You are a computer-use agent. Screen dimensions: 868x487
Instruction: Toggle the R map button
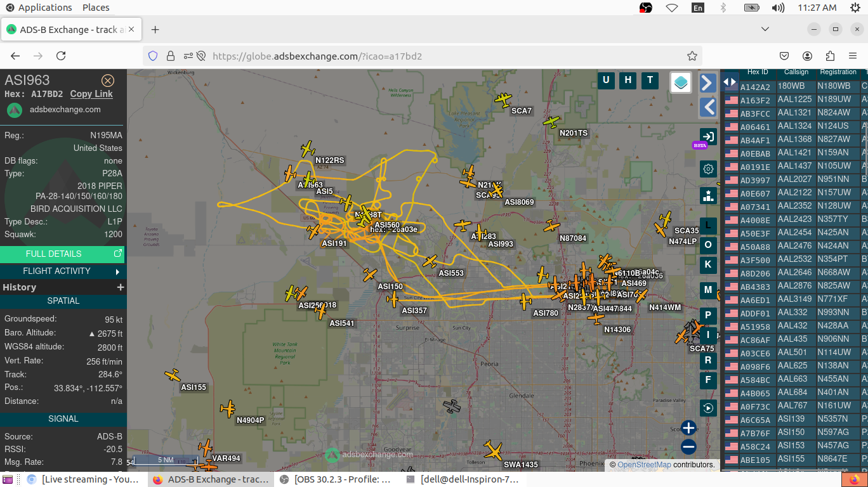click(708, 360)
